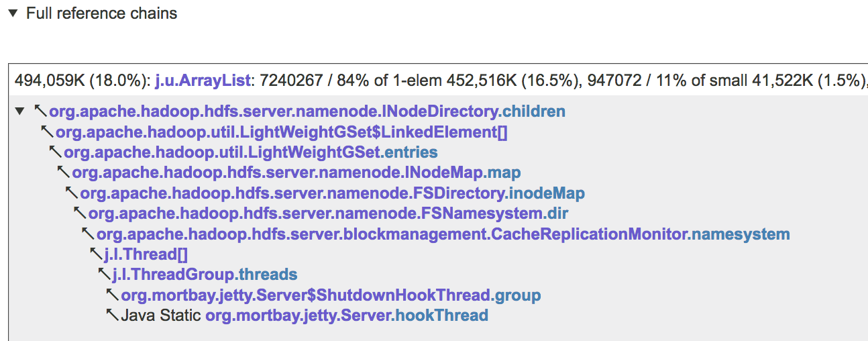868x341 pixels.
Task: Click the j.l.Thread[] reference entry
Action: (146, 255)
